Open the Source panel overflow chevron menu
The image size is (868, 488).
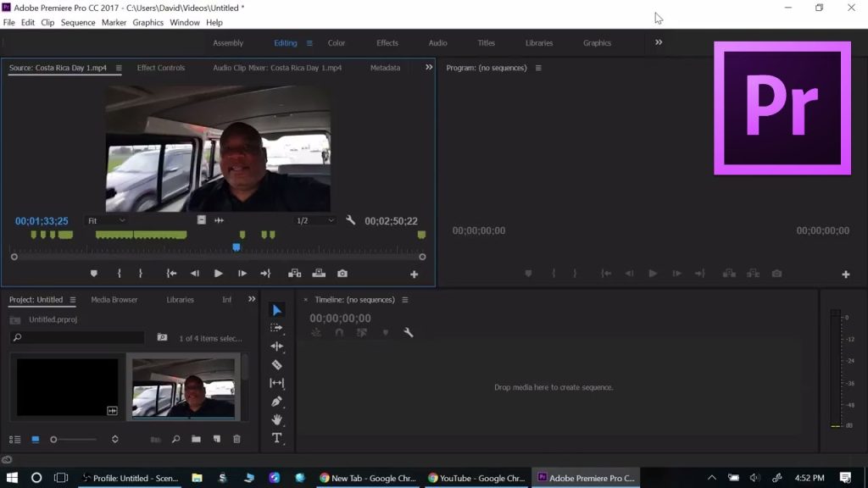click(x=429, y=68)
